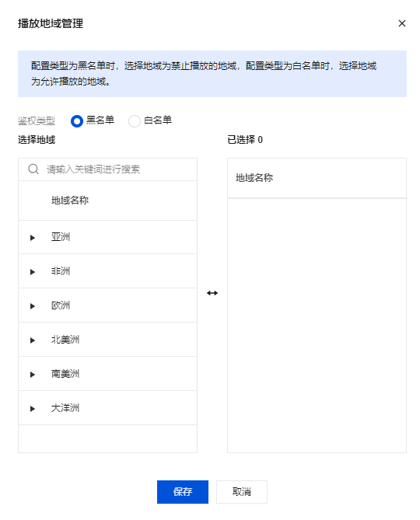Screen dimensions: 420x520
Task: Expand the 南美洲 region arrow
Action: tap(33, 375)
